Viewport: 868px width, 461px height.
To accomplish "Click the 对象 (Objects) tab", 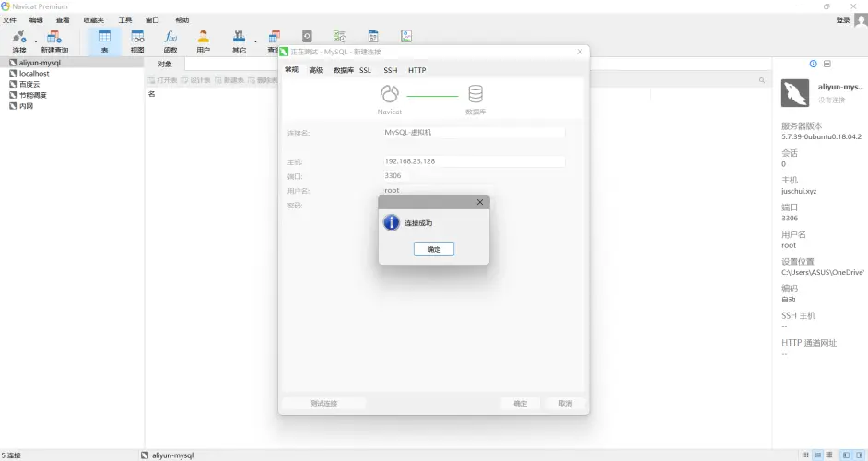I will pyautogui.click(x=164, y=64).
